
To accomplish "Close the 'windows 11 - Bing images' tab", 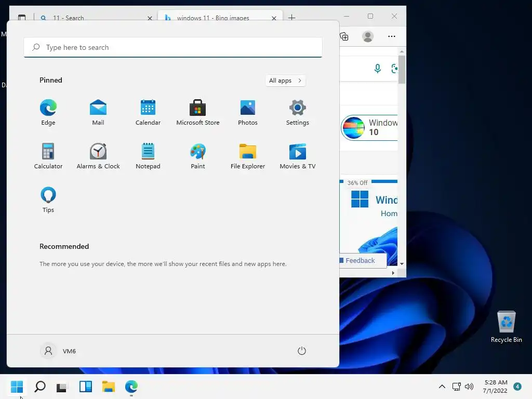I will [274, 18].
